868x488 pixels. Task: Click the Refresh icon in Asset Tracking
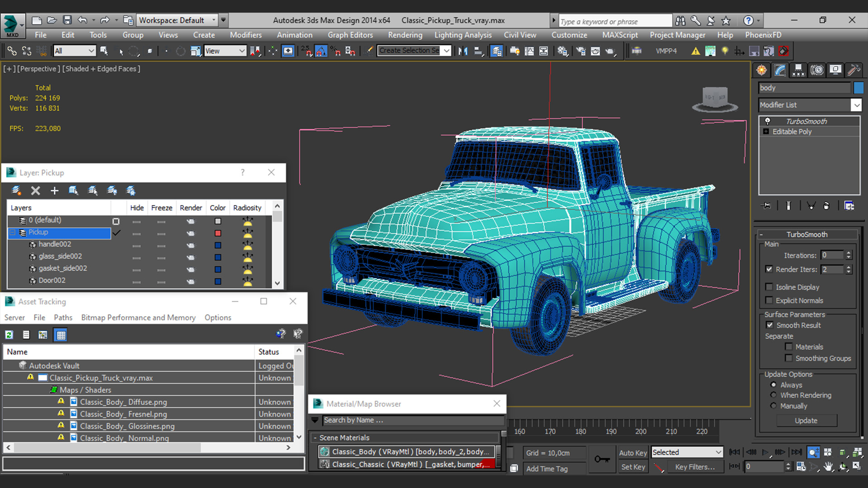(x=9, y=335)
